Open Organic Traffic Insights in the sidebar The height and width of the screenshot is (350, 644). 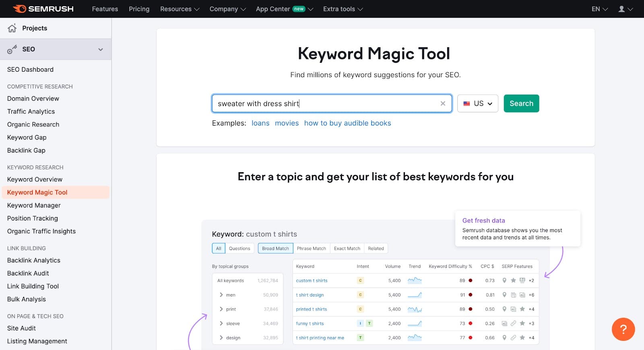pos(41,231)
